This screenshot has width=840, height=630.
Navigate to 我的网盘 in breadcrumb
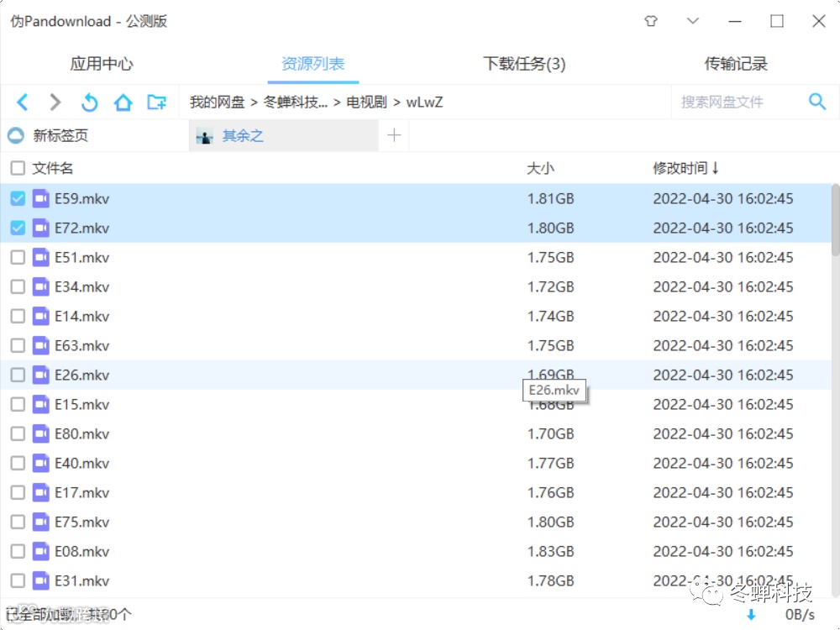[217, 102]
